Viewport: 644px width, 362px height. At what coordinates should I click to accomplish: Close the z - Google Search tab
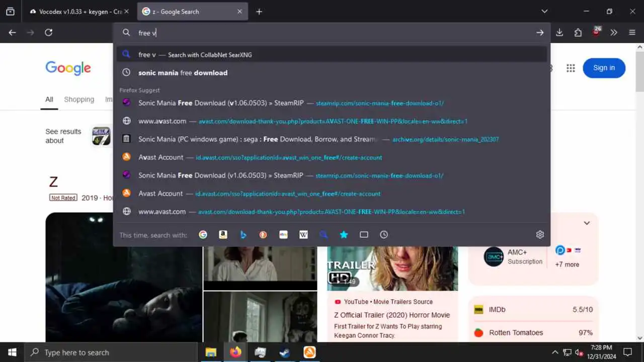click(239, 12)
